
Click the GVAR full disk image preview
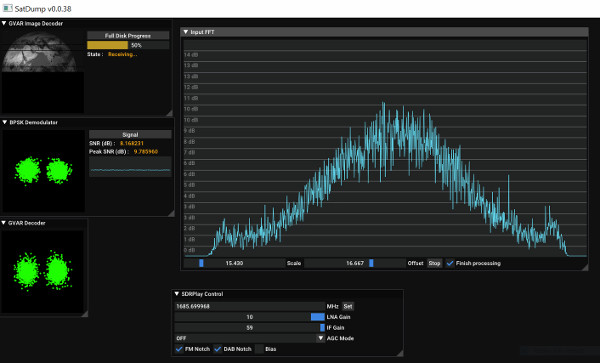[x=42, y=72]
